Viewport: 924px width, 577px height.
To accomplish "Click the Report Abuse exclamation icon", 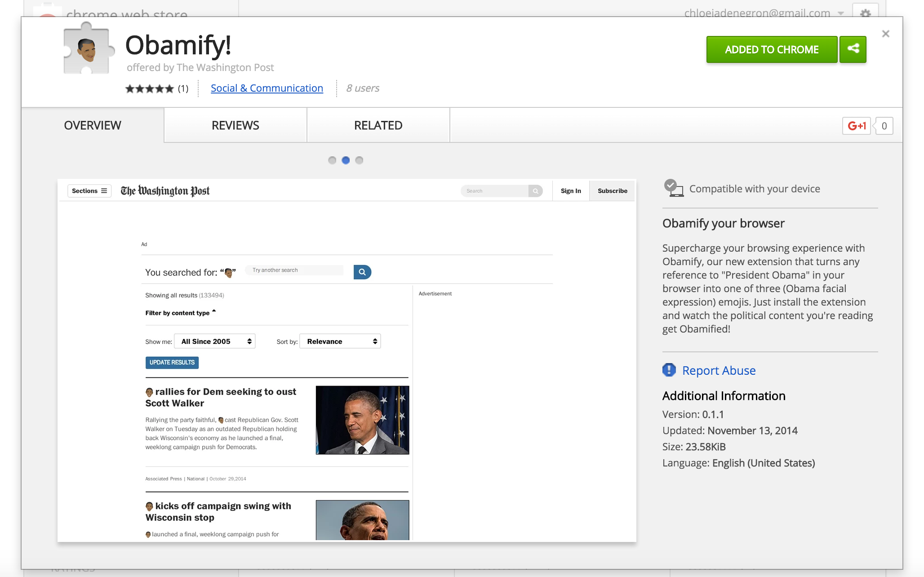I will 669,370.
